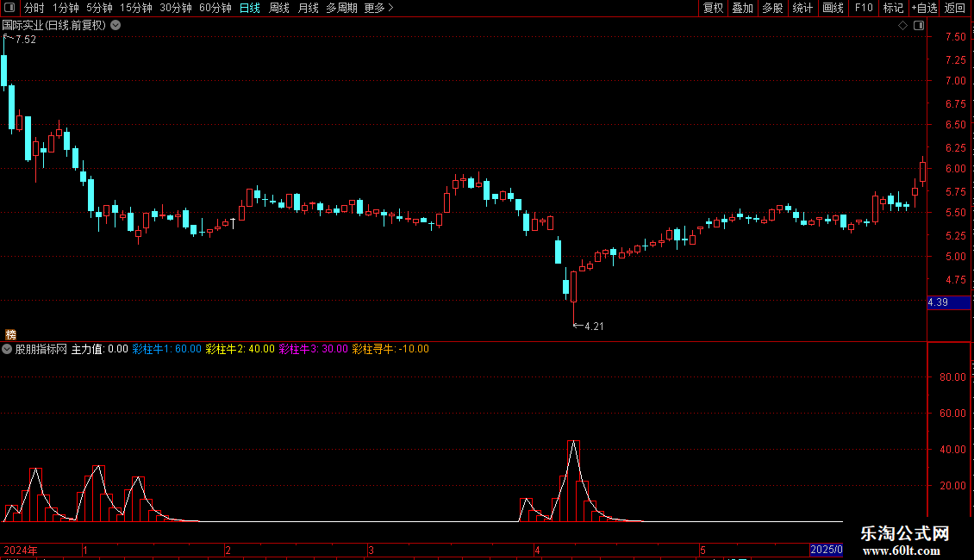
Task: Click the 7.50 price axis value
Action: 955,37
